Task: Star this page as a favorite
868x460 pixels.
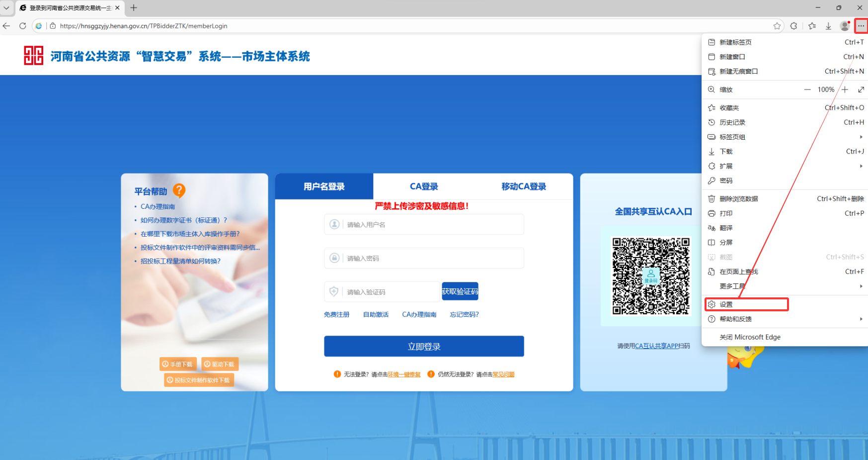Action: [777, 26]
